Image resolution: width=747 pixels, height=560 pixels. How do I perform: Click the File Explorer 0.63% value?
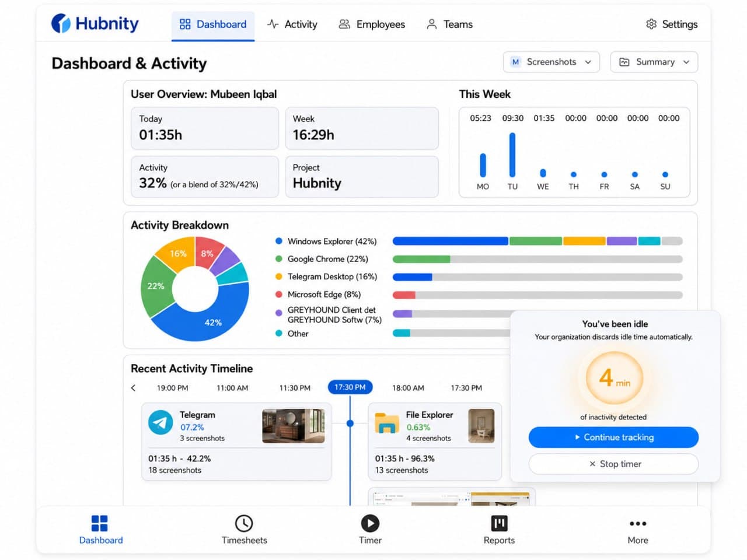(418, 428)
